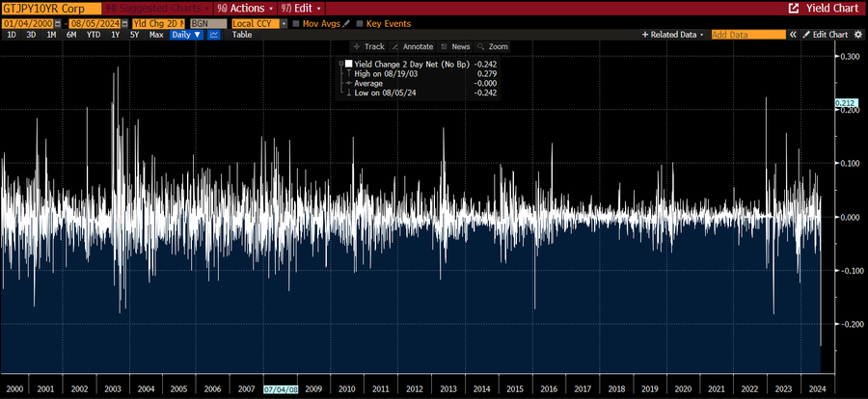Click Average marker icon in legend
Image resolution: width=868 pixels, height=399 pixels.
pos(348,83)
